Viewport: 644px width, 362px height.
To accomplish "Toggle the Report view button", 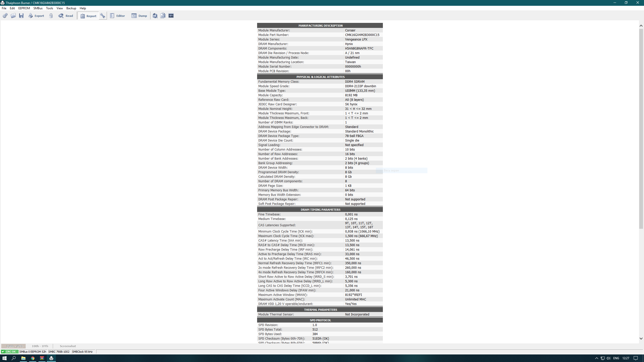I will coord(88,16).
